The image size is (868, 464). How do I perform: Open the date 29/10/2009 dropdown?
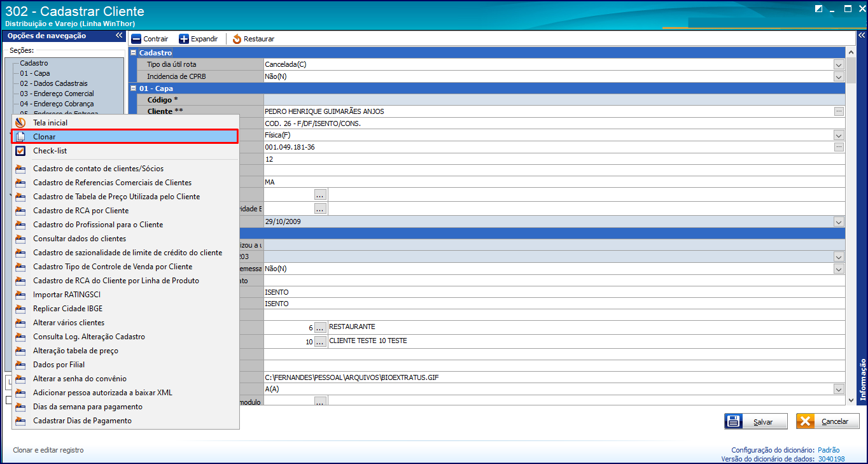[x=839, y=221]
